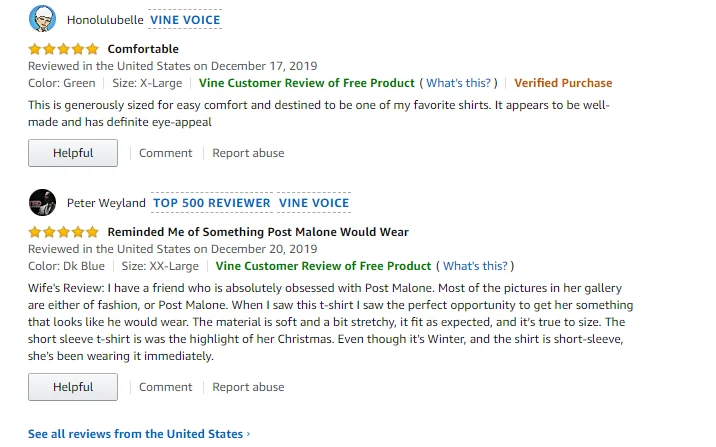Click "What's this?" on Honolulubelle's review
Image resolution: width=716 pixels, height=447 pixels.
click(459, 83)
